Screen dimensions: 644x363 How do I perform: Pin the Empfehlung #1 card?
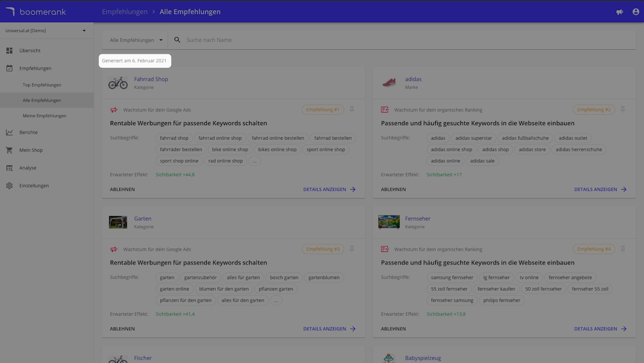[x=352, y=109]
